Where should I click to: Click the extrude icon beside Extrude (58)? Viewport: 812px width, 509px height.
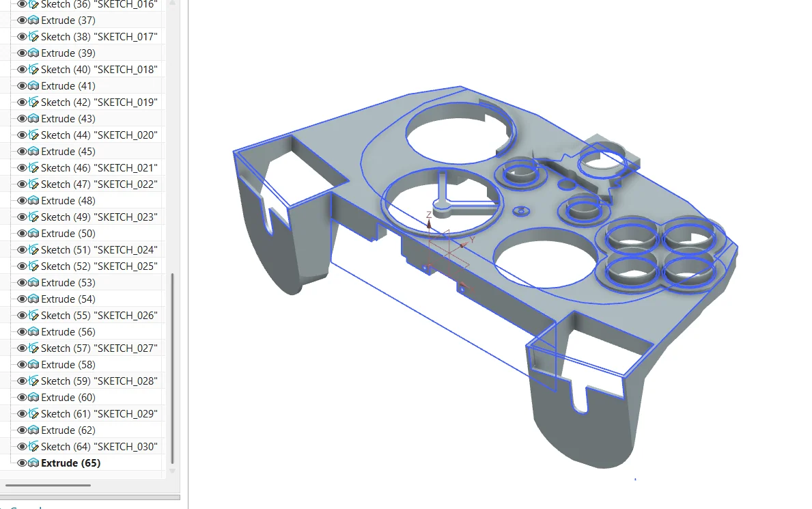(33, 364)
